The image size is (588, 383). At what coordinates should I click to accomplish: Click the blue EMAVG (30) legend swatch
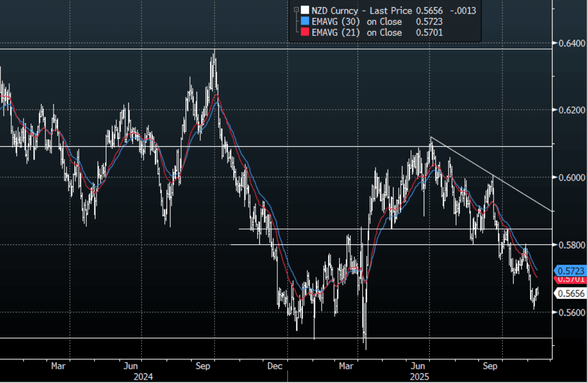pyautogui.click(x=304, y=22)
